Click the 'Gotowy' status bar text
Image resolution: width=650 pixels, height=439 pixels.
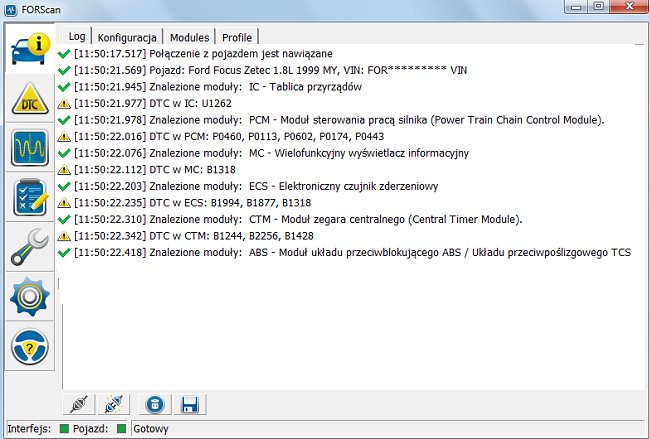151,429
